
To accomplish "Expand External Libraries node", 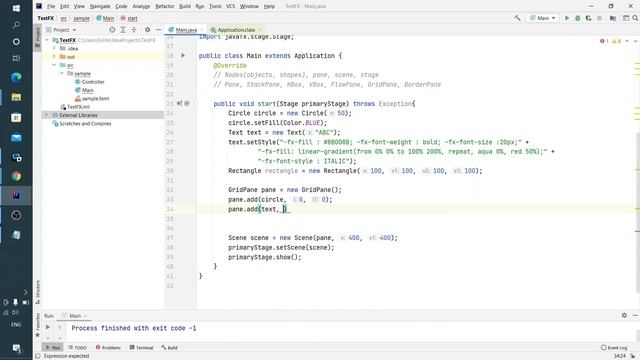I will (47, 115).
